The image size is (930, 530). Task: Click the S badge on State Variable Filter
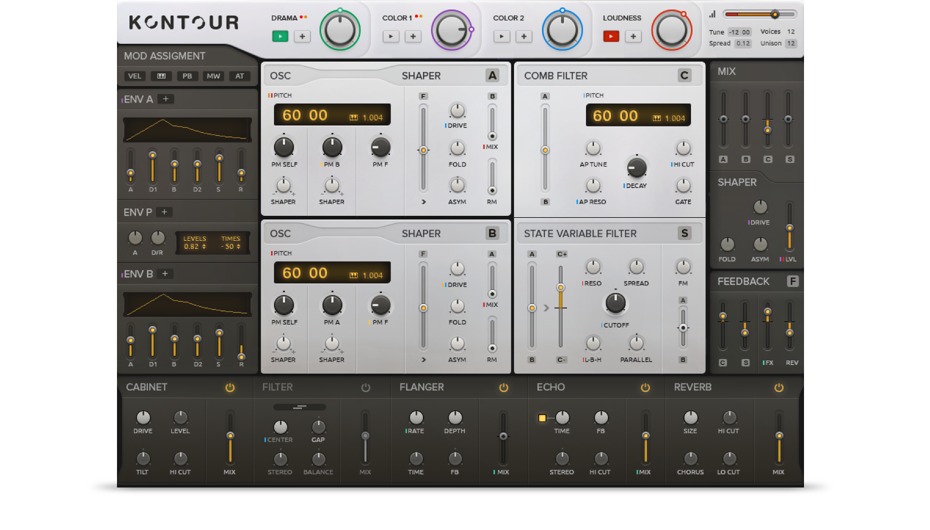684,233
